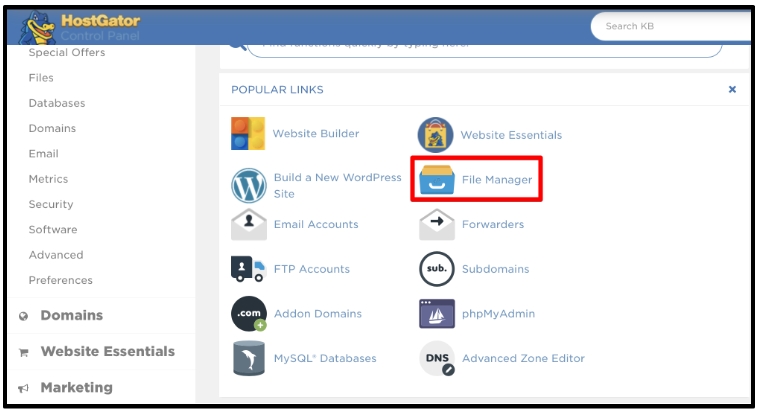
Task: Click the megaphone icon beside Marketing
Action: pos(23,388)
